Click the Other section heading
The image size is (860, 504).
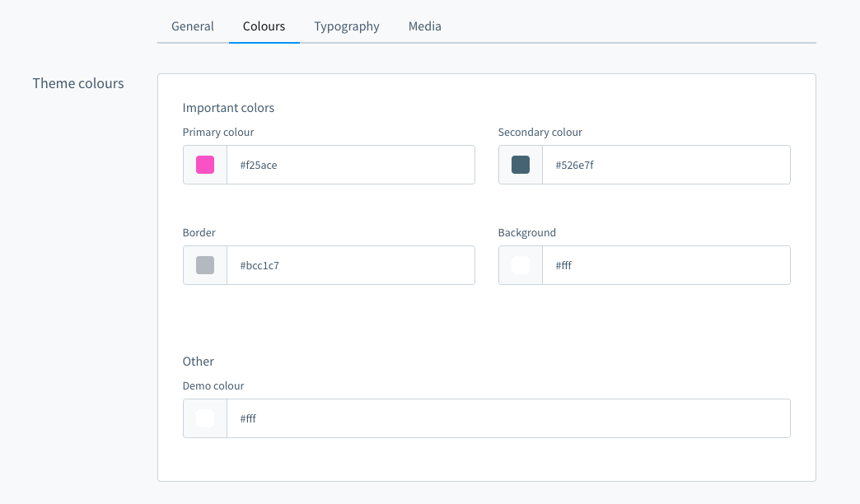click(198, 361)
